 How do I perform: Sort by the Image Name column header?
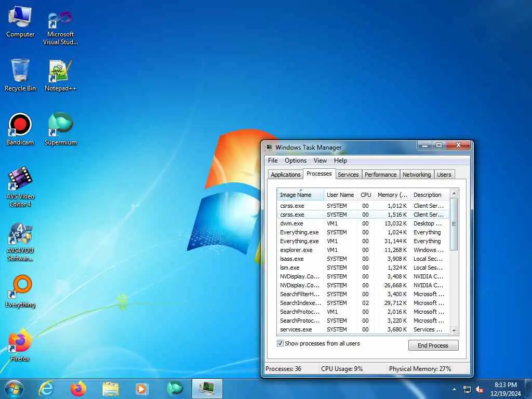point(301,195)
